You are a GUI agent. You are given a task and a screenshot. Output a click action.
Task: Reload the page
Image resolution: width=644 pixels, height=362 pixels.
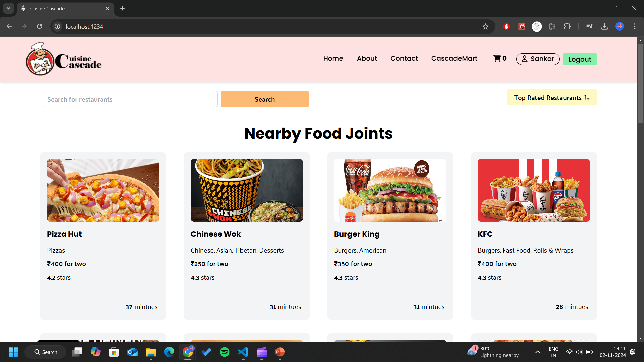coord(39,26)
